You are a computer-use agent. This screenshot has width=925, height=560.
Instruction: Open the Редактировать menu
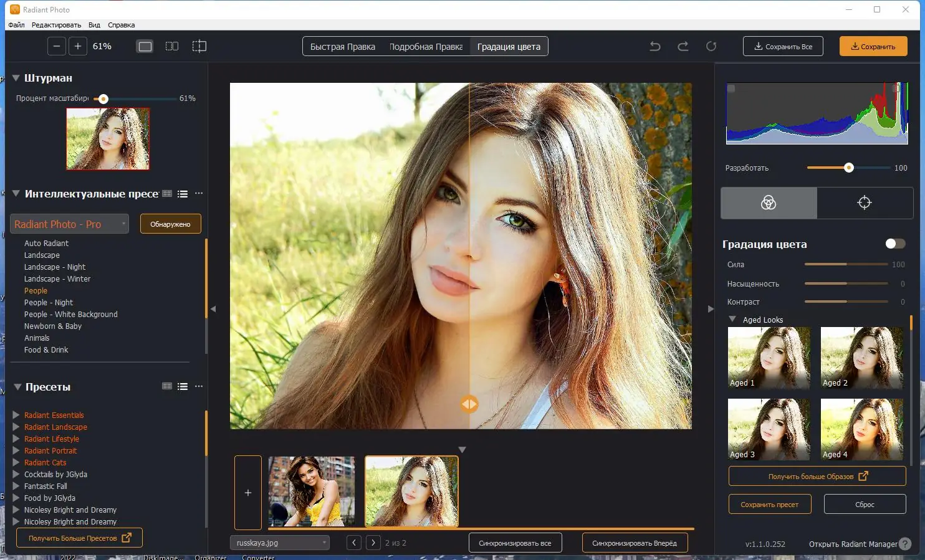tap(56, 25)
